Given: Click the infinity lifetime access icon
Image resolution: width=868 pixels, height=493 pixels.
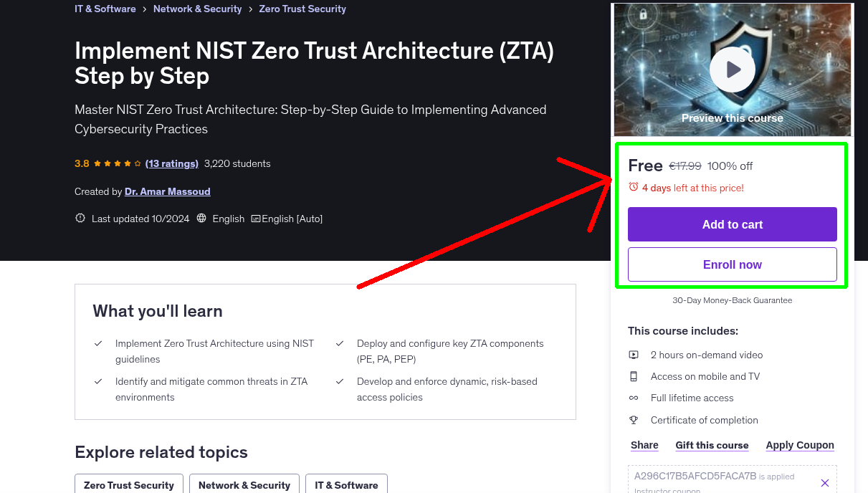Looking at the screenshot, I should 634,398.
